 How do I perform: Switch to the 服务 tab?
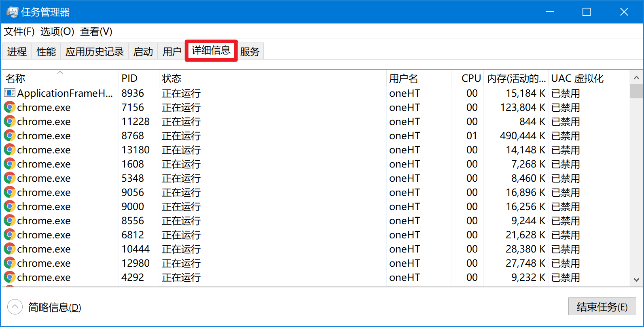pyautogui.click(x=250, y=52)
